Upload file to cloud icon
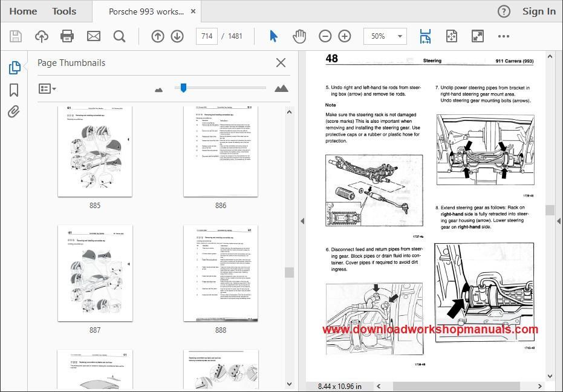Image resolution: width=563 pixels, height=392 pixels. [x=42, y=36]
